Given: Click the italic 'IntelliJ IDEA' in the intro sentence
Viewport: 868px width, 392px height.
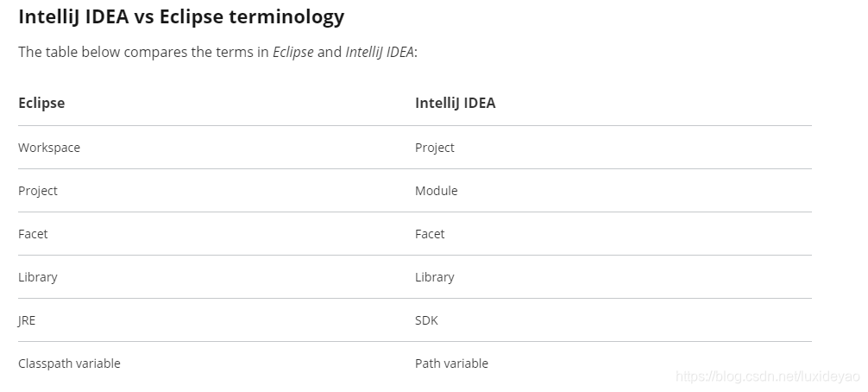Looking at the screenshot, I should [x=380, y=52].
